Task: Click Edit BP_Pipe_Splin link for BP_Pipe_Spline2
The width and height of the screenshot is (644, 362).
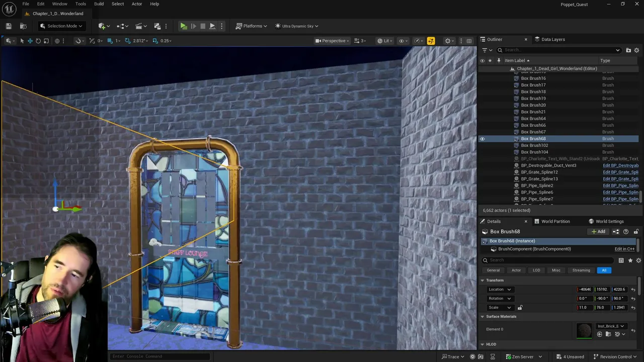Action: (620, 186)
